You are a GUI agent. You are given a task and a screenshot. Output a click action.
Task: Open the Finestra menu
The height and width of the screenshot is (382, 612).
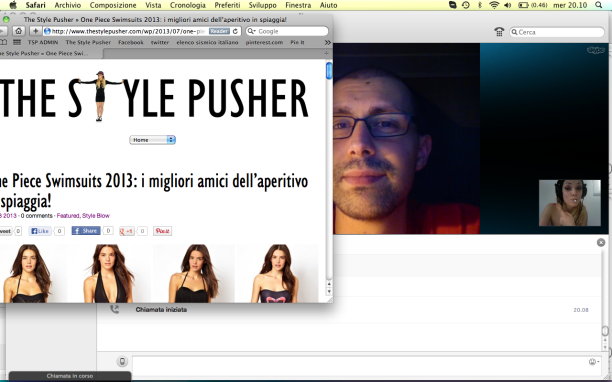298,5
